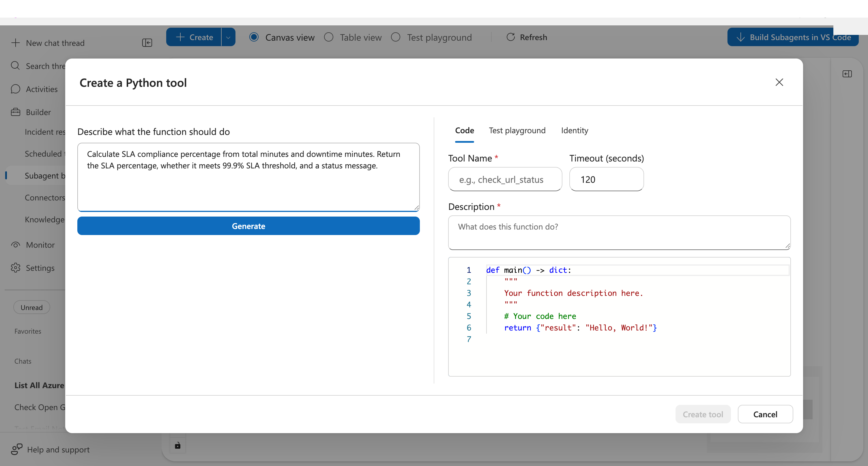The height and width of the screenshot is (466, 868).
Task: Select Test playground radio button in toolbar
Action: [x=396, y=37]
